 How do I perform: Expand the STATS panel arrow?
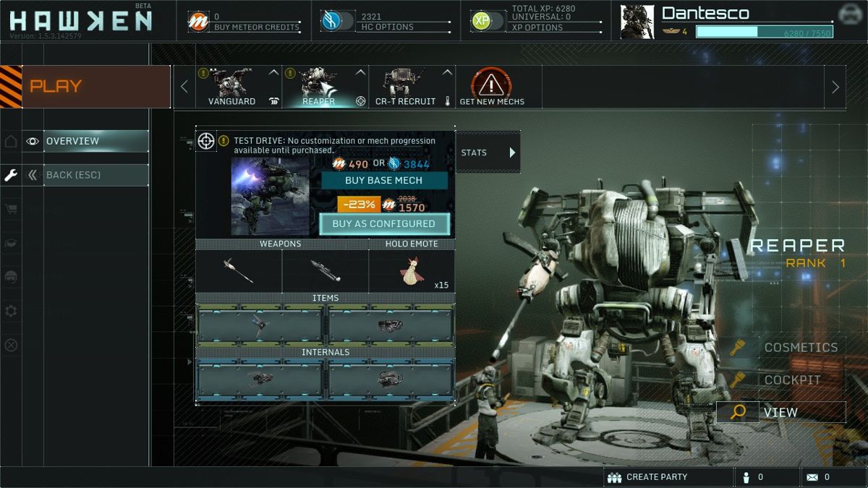point(511,153)
